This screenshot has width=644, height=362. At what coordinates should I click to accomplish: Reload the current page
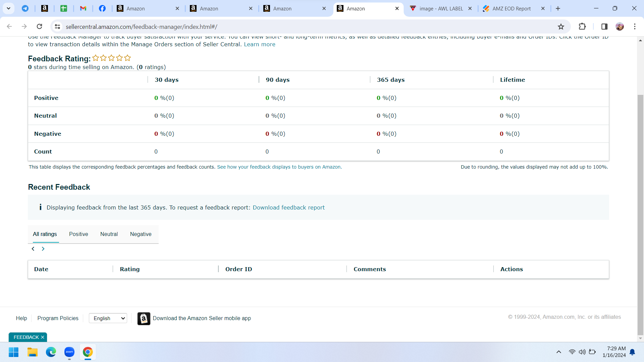(x=39, y=26)
